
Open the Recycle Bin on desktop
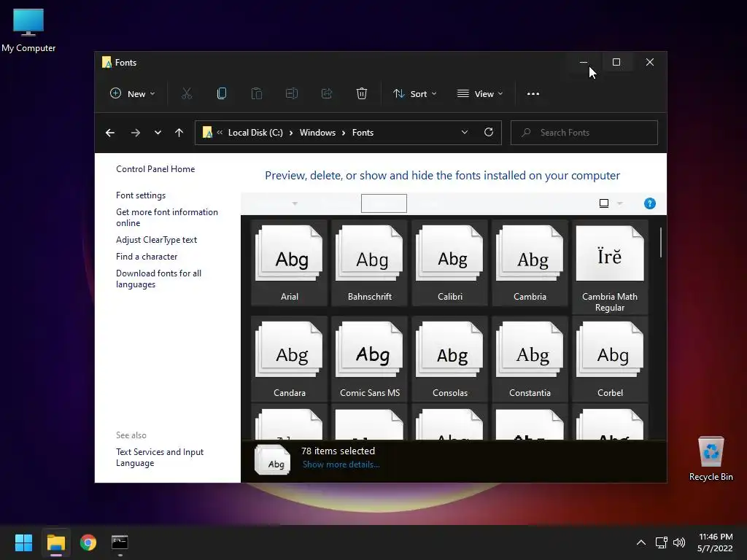pos(711,459)
